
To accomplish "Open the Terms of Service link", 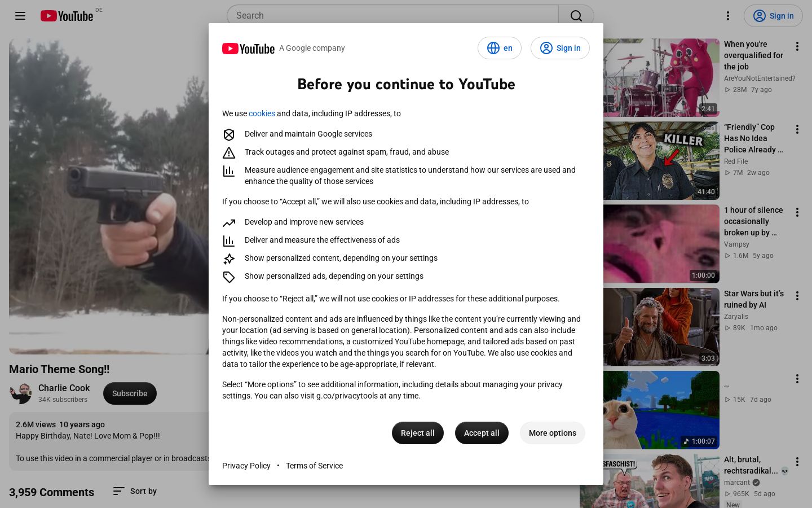I will [314, 466].
